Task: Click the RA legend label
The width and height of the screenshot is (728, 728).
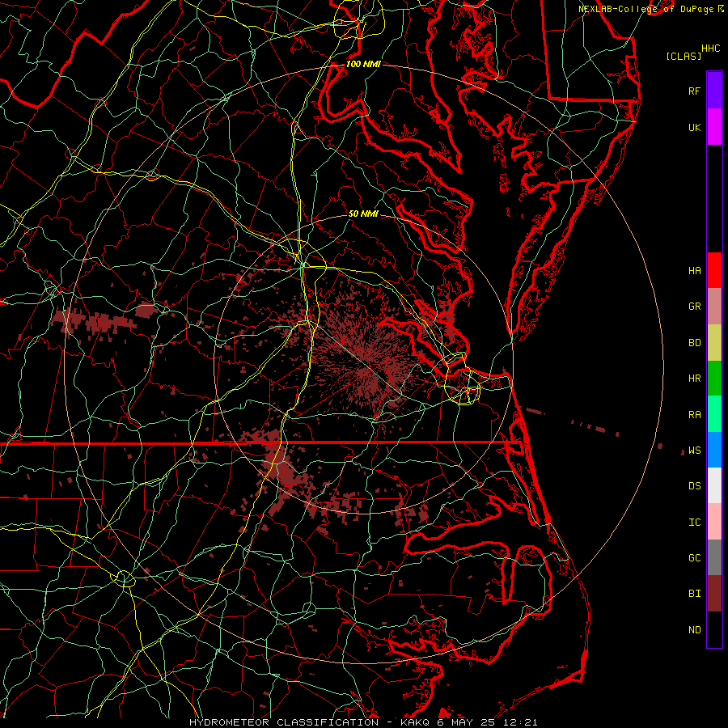Action: (x=694, y=415)
